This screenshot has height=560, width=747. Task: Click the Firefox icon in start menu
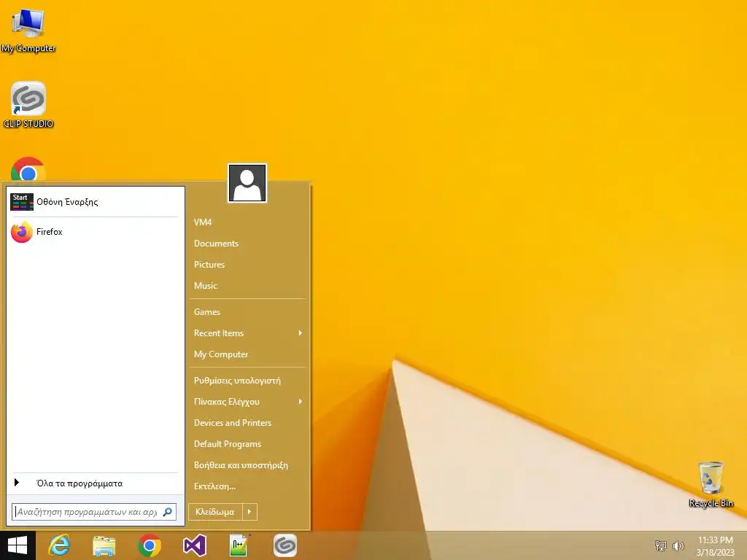[x=21, y=233]
